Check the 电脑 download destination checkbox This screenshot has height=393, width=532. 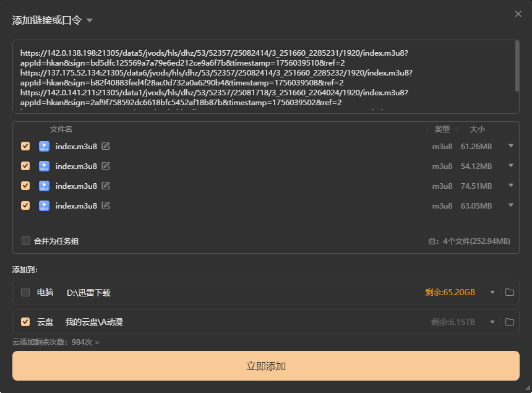pyautogui.click(x=25, y=292)
